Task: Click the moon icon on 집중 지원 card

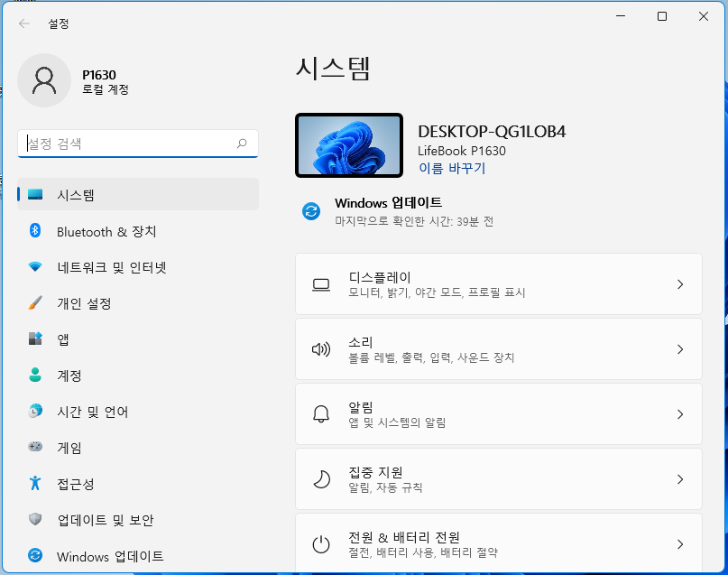Action: [x=321, y=478]
